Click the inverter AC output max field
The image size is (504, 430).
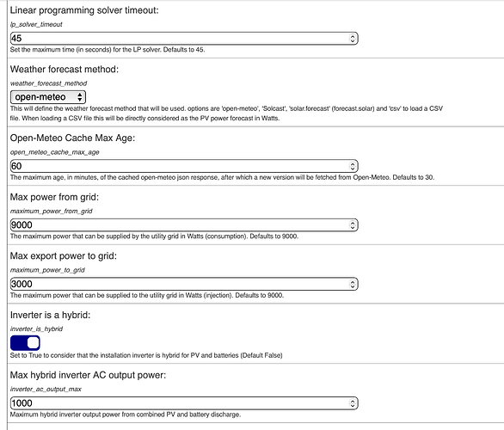tap(184, 403)
